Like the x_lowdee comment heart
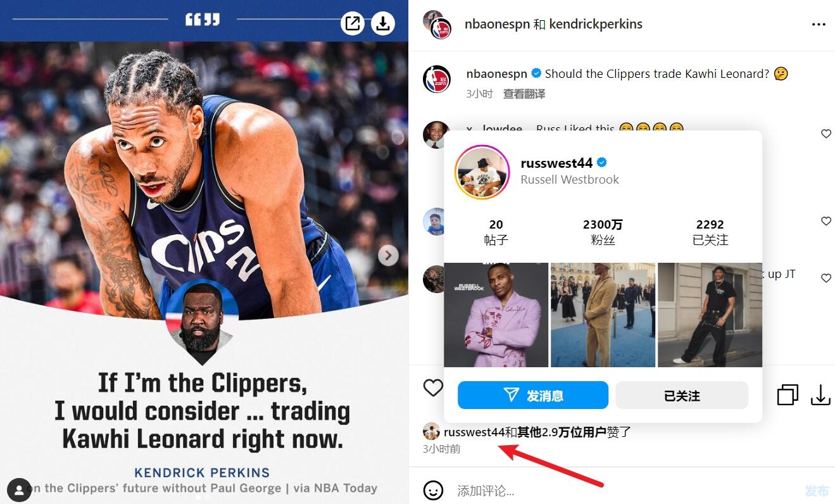Image resolution: width=835 pixels, height=504 pixels. point(826,134)
